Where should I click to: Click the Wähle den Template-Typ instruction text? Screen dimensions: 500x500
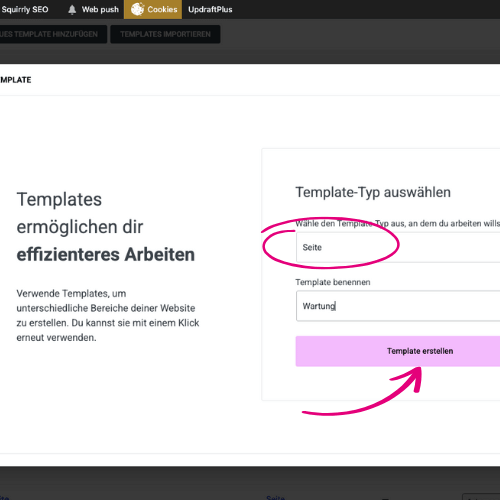pyautogui.click(x=398, y=223)
